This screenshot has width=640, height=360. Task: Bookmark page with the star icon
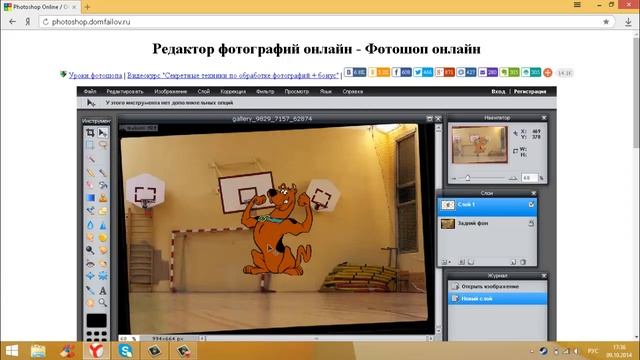606,22
